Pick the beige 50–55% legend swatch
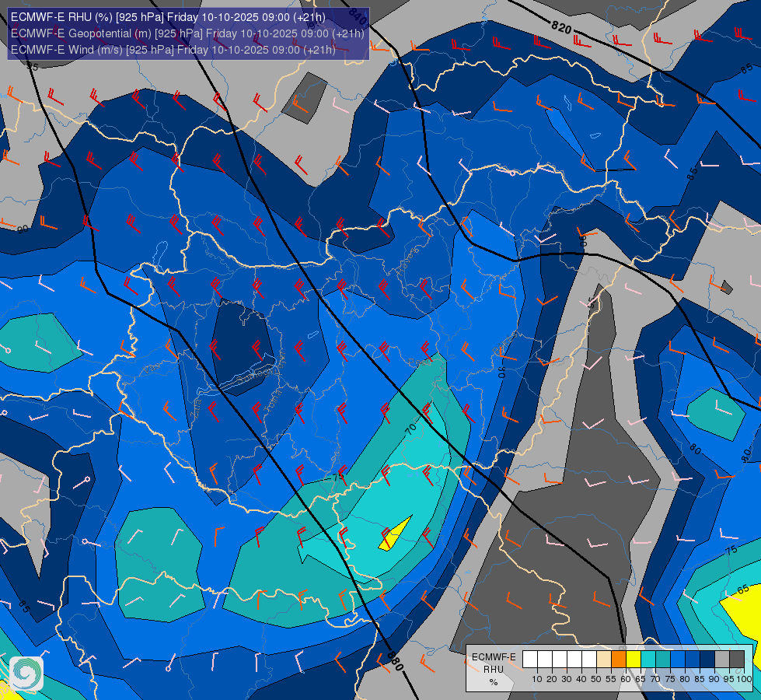Screen dimensions: 761x700 point(604,660)
